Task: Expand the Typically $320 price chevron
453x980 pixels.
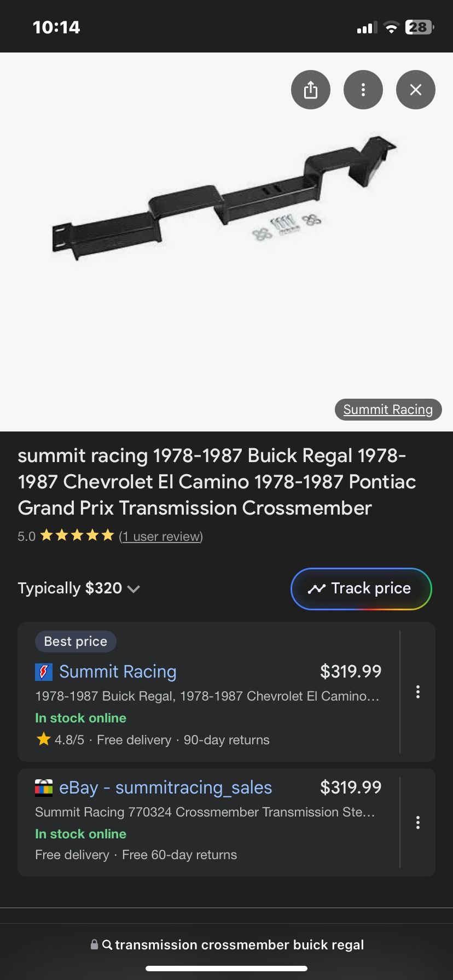Action: [133, 589]
